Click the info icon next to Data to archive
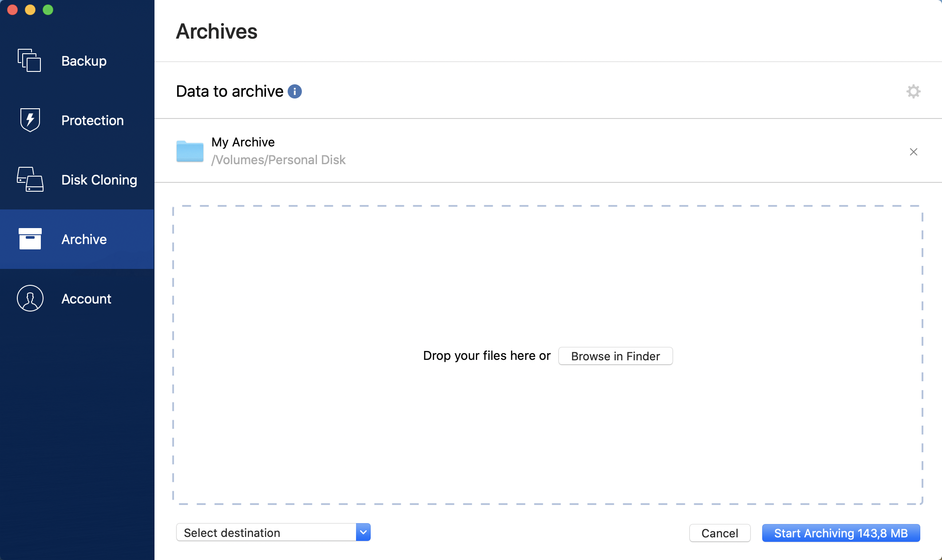 tap(295, 91)
